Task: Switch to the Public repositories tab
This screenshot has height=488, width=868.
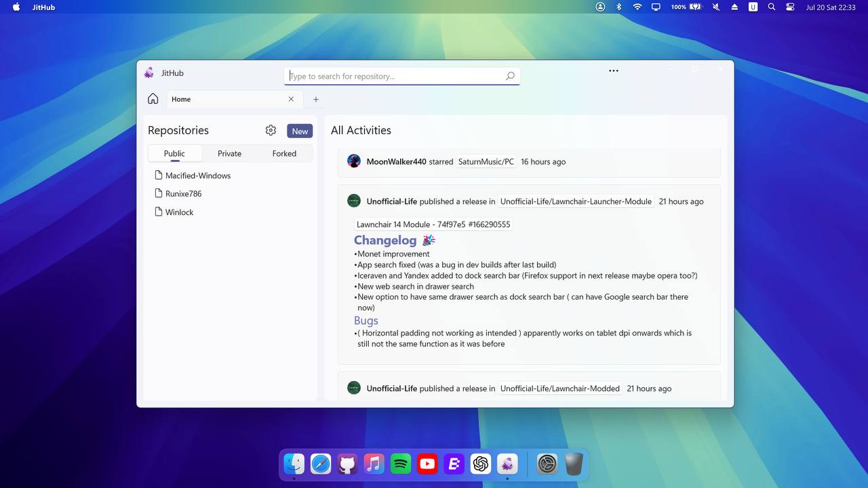Action: point(174,153)
